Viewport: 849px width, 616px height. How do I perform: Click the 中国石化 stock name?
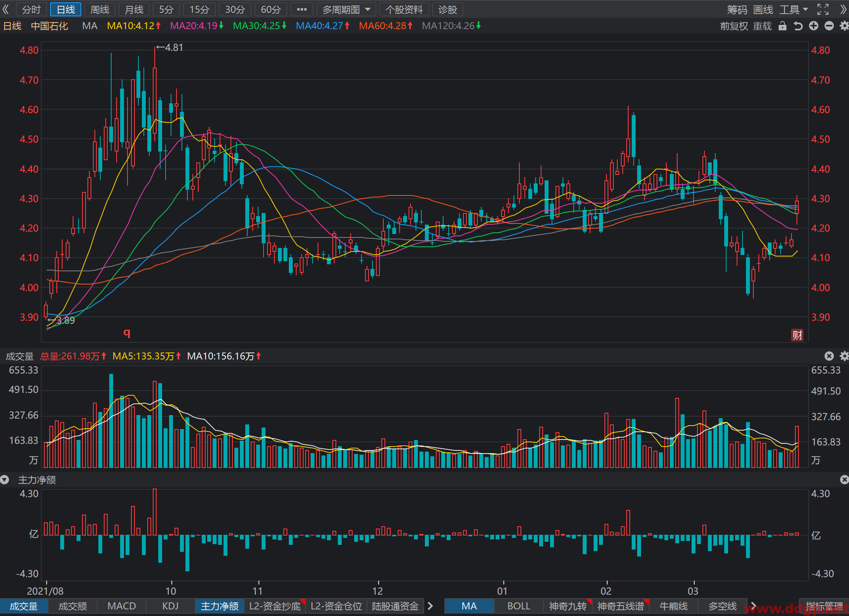[x=49, y=26]
